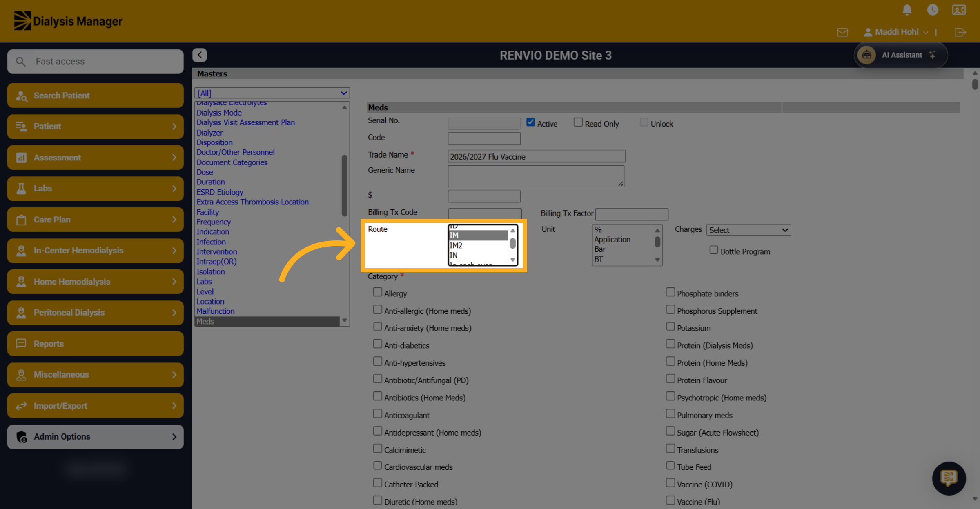Image resolution: width=980 pixels, height=509 pixels.
Task: Check the Bottle Program checkbox
Action: pos(714,250)
